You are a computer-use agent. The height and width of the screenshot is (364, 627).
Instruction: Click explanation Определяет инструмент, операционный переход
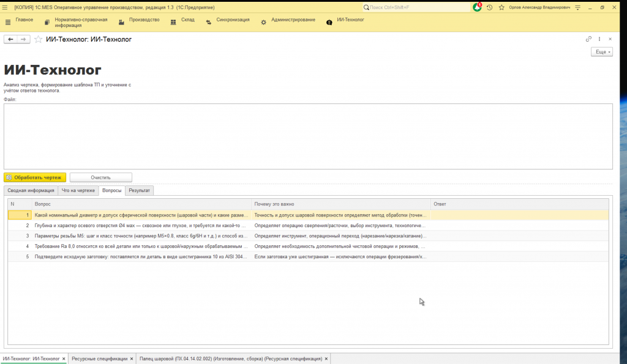point(340,236)
